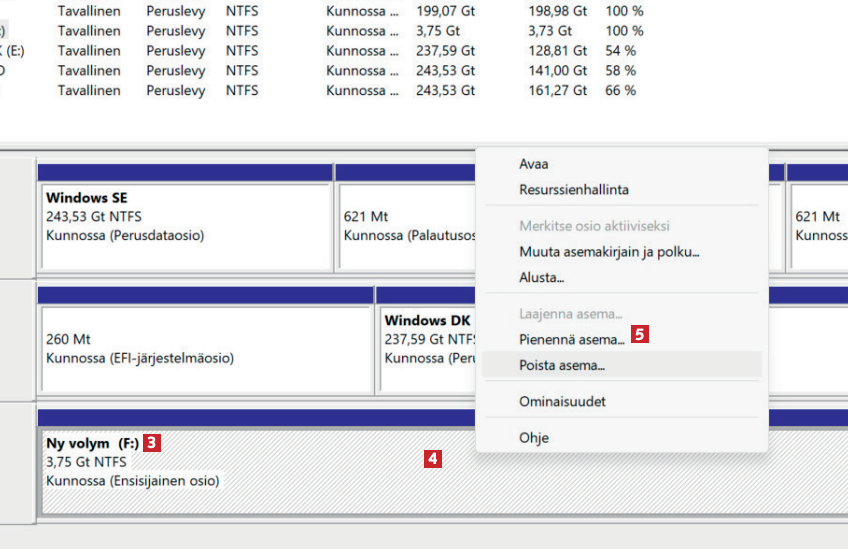Open the F: volume with Avaa
Viewport: 848px width, 549px height.
(x=534, y=164)
